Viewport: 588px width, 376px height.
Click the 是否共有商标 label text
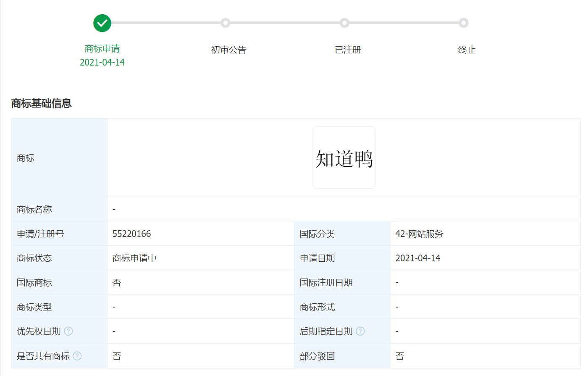pyautogui.click(x=43, y=356)
